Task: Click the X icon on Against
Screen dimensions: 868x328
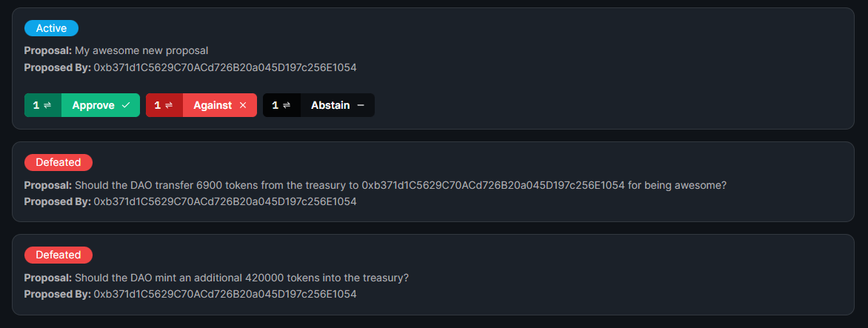Action: [243, 105]
